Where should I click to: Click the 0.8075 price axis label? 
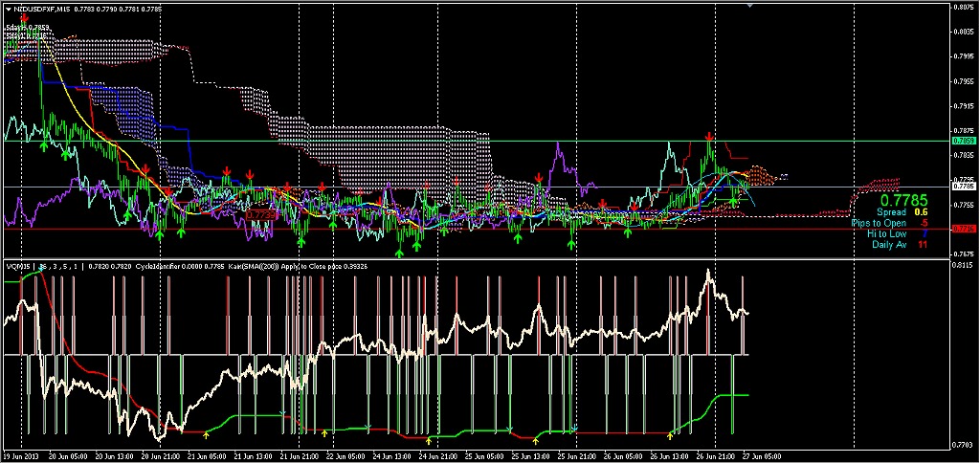(x=963, y=8)
